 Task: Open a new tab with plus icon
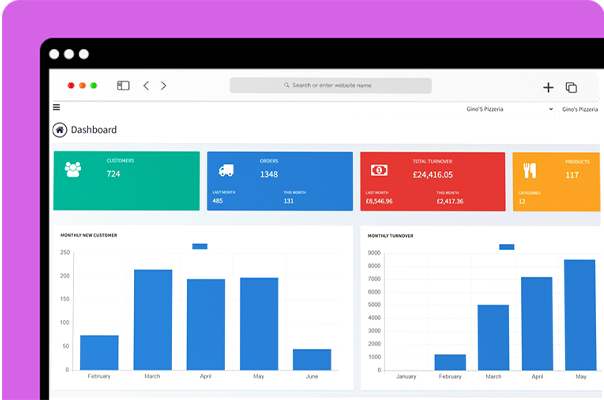[548, 87]
